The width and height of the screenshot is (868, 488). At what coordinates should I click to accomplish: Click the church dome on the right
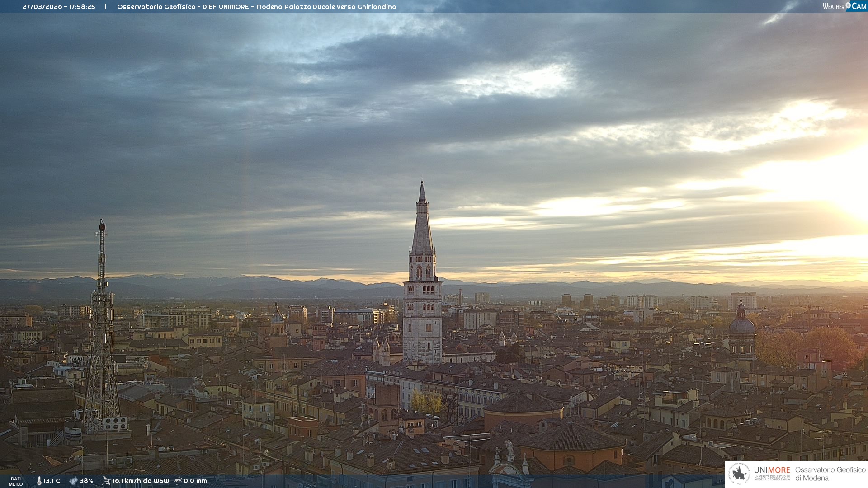741,325
